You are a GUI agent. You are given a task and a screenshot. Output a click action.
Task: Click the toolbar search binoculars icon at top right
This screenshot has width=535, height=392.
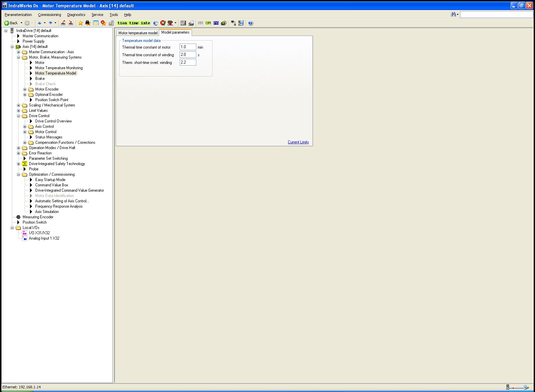[453, 14]
